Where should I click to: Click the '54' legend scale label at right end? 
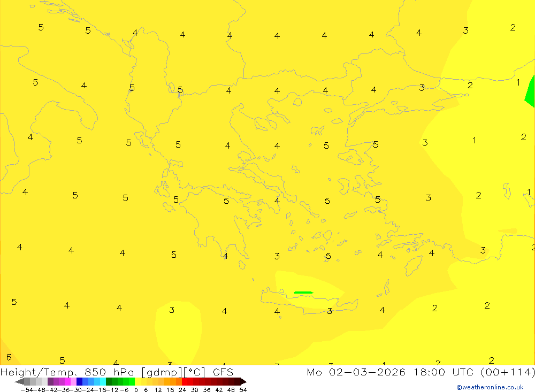(x=243, y=390)
